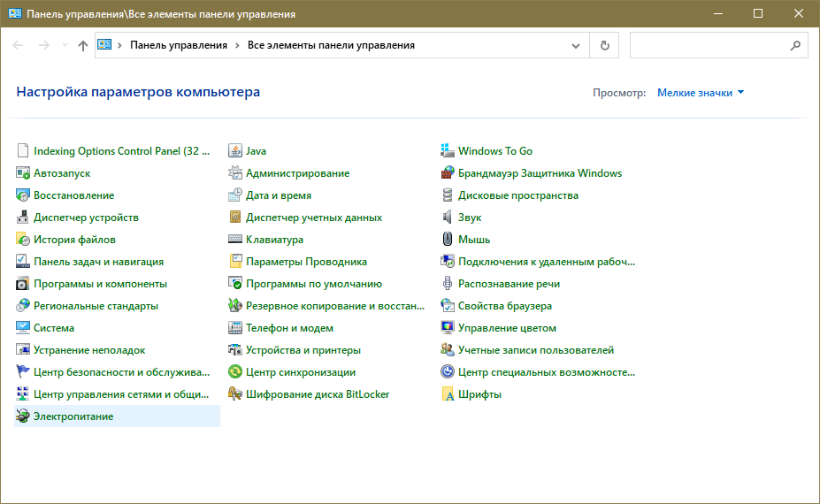Open the recent locations dropdown arrow
Screen dimensions: 820x504
pos(65,45)
